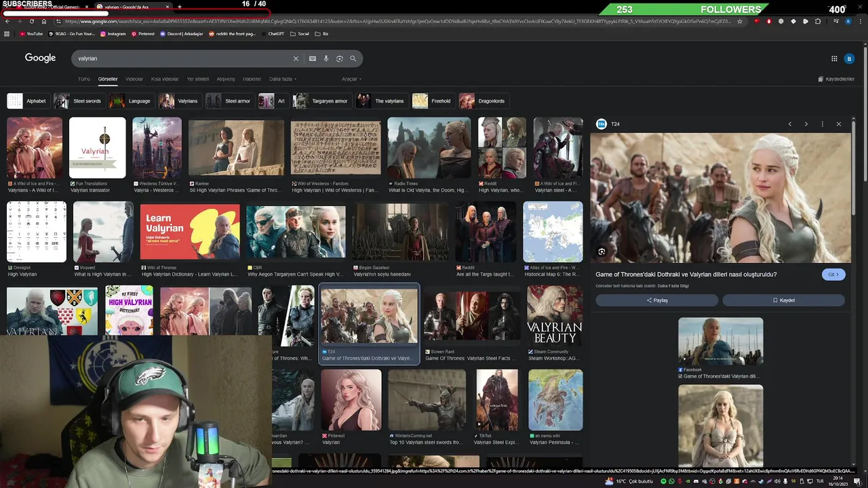Open the Pinterest bookmark
The image size is (868, 488).
click(143, 33)
